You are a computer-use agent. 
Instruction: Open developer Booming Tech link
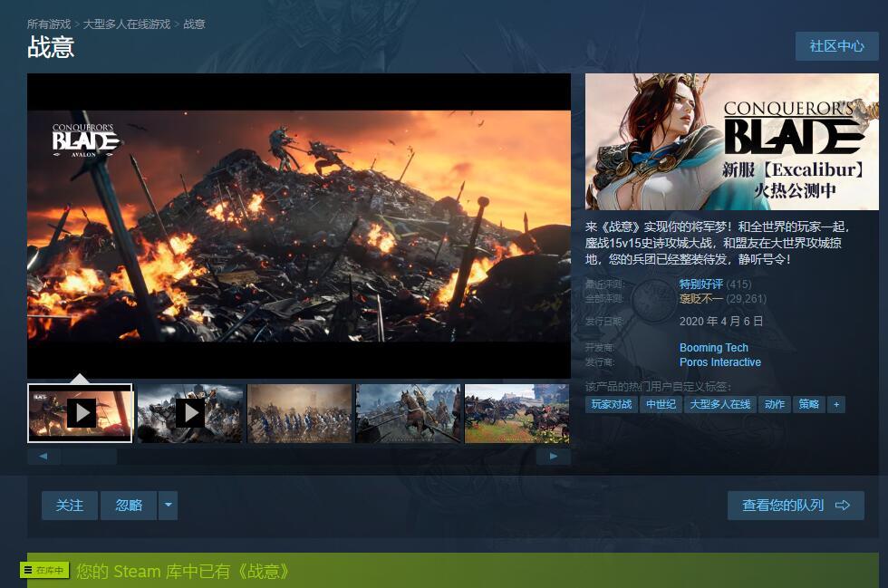714,347
